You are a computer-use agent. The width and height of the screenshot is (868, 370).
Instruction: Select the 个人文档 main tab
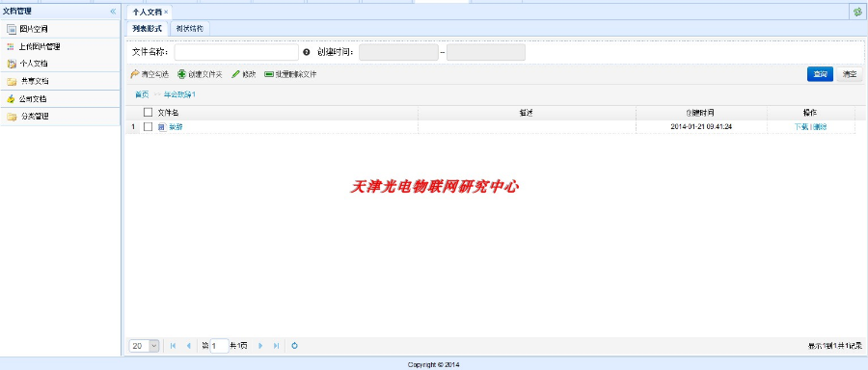(148, 12)
